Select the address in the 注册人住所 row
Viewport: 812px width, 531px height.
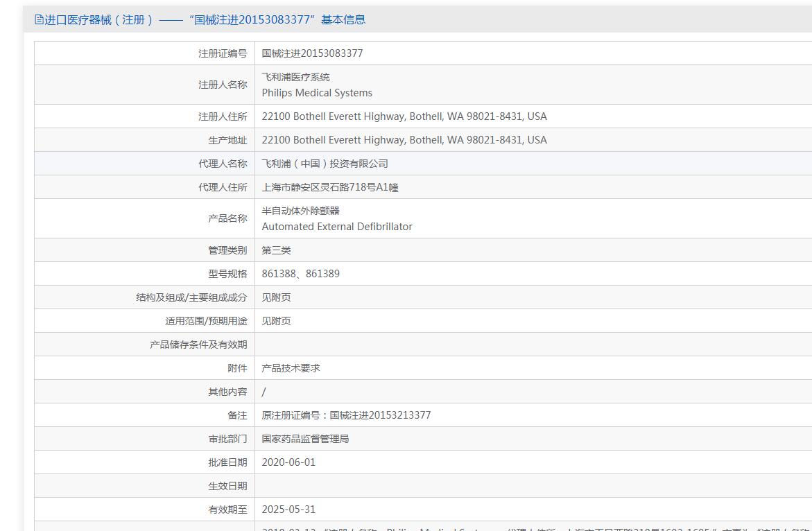(x=404, y=116)
